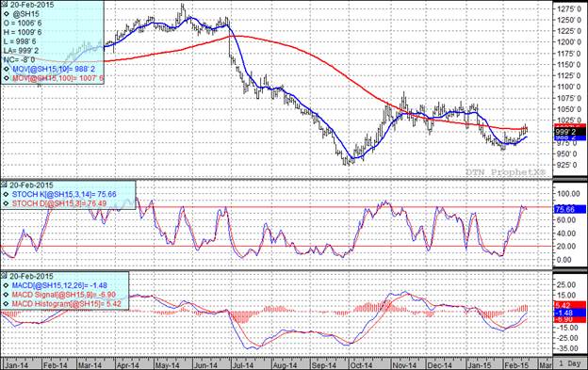Click Dec-14 on the time axis

tap(440, 364)
